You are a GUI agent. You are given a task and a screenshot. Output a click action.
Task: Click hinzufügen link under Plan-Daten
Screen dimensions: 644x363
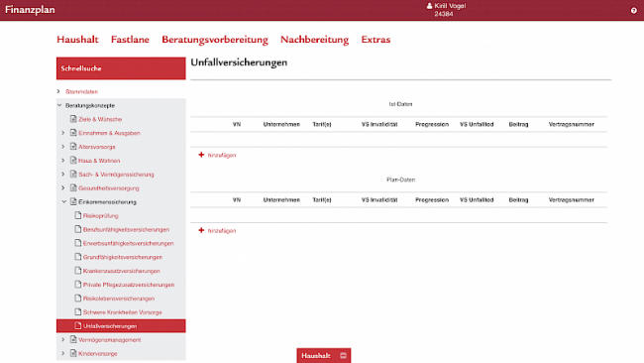click(222, 231)
